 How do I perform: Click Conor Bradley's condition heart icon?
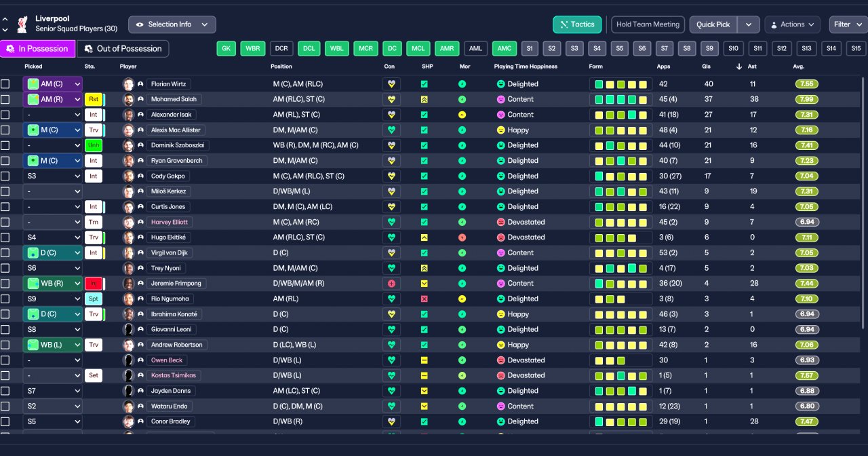[391, 421]
